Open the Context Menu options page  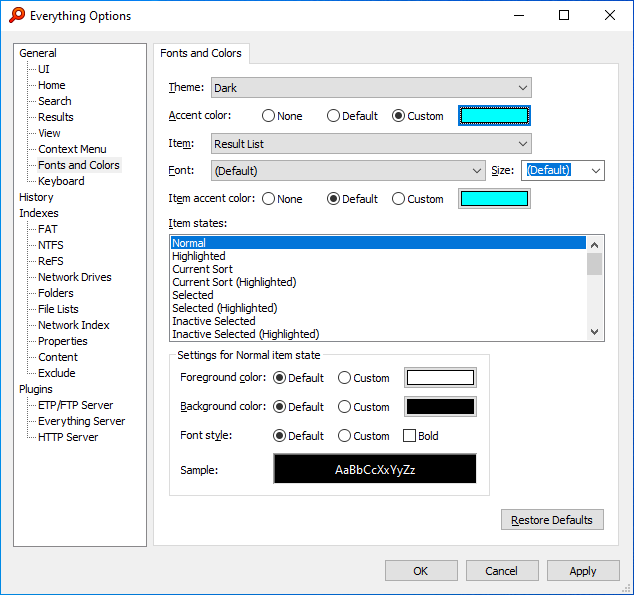(x=72, y=149)
